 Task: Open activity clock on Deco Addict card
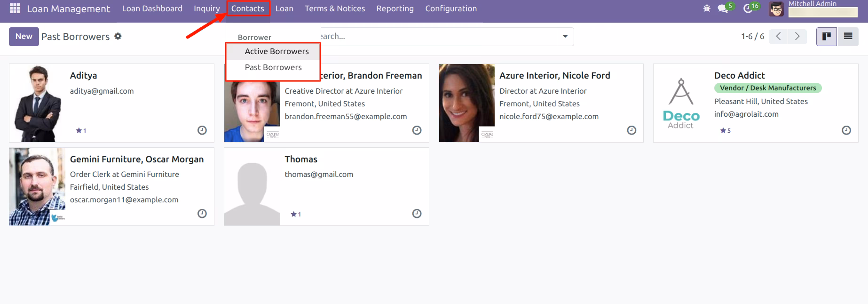(x=846, y=130)
